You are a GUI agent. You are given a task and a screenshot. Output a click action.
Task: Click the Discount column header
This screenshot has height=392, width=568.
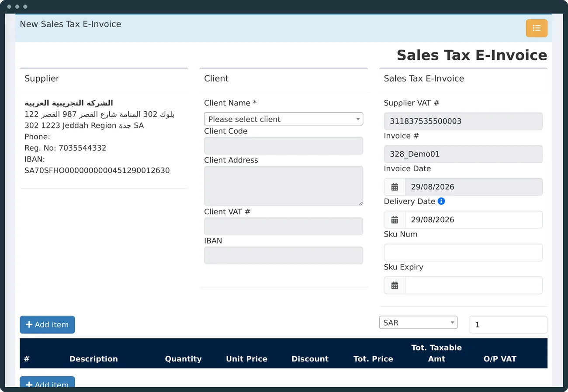pos(310,359)
